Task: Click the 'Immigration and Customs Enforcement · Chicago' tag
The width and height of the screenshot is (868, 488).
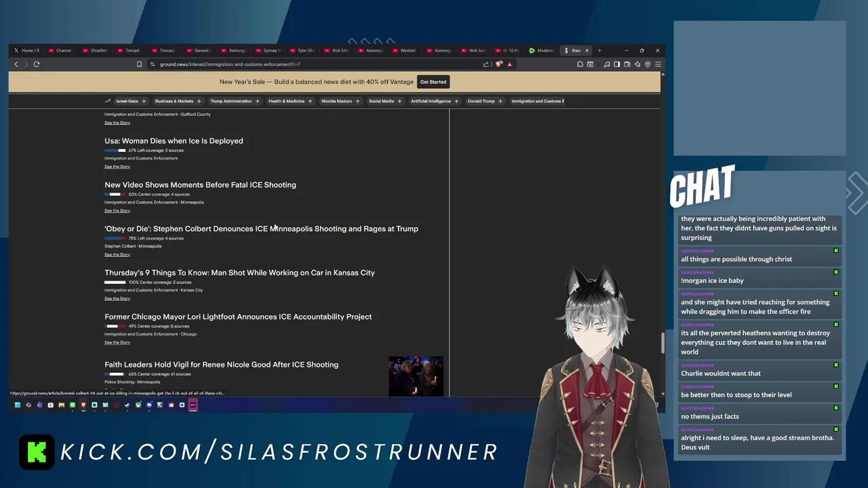Action: pos(151,334)
